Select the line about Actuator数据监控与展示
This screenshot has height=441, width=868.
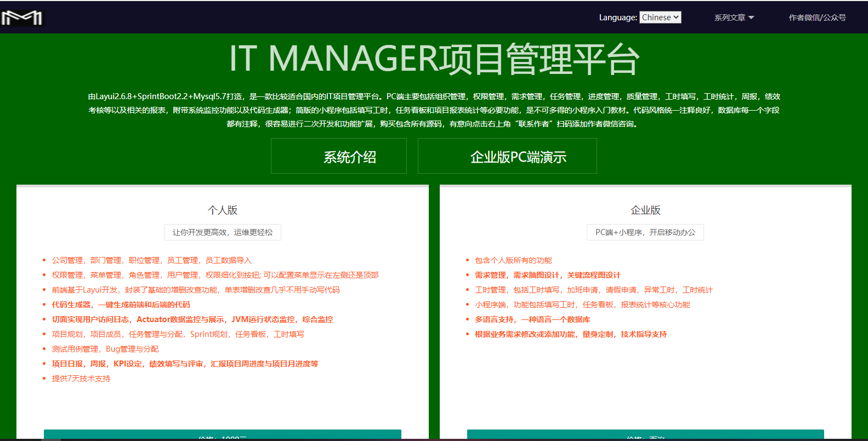(x=192, y=319)
